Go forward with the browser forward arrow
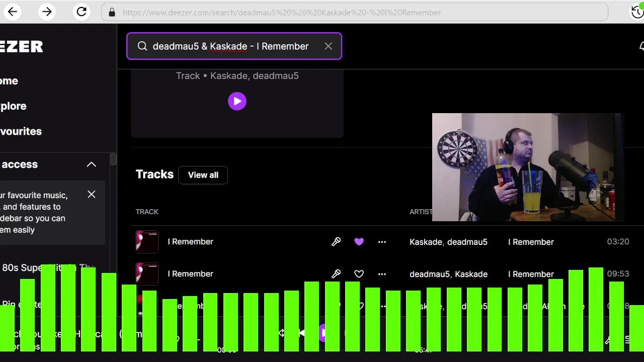The height and width of the screenshot is (362, 644). point(47,12)
